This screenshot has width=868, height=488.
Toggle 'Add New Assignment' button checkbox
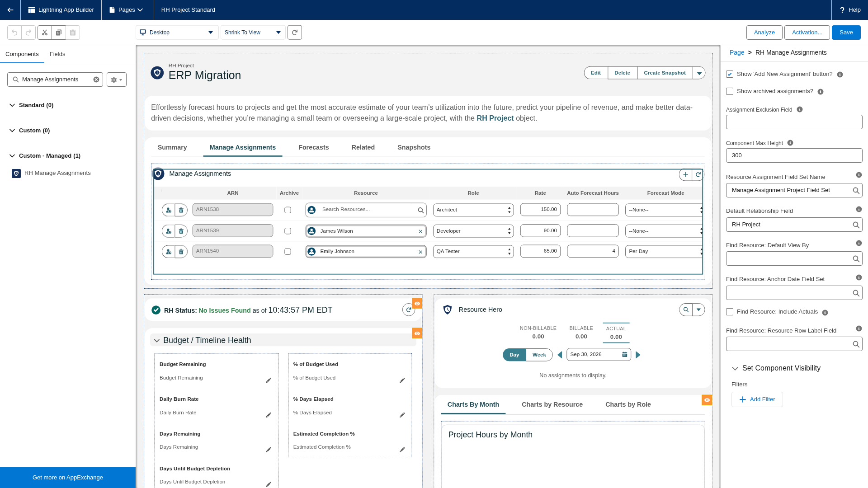(x=730, y=74)
